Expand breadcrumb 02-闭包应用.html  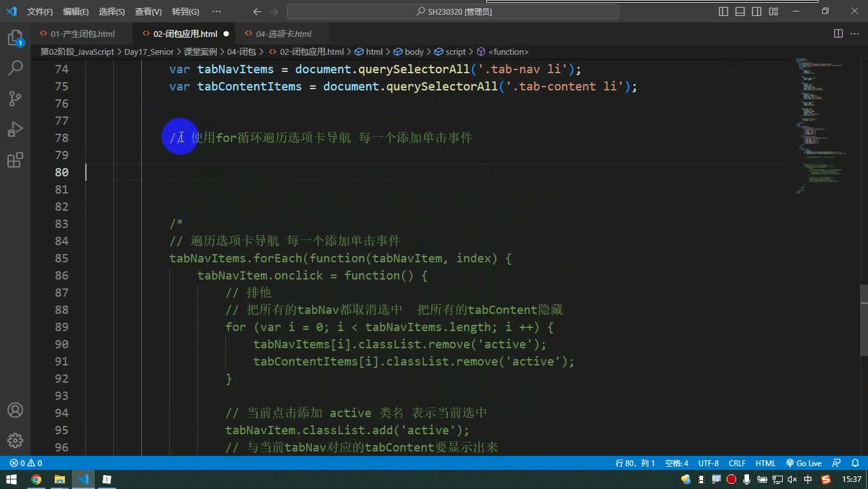306,52
